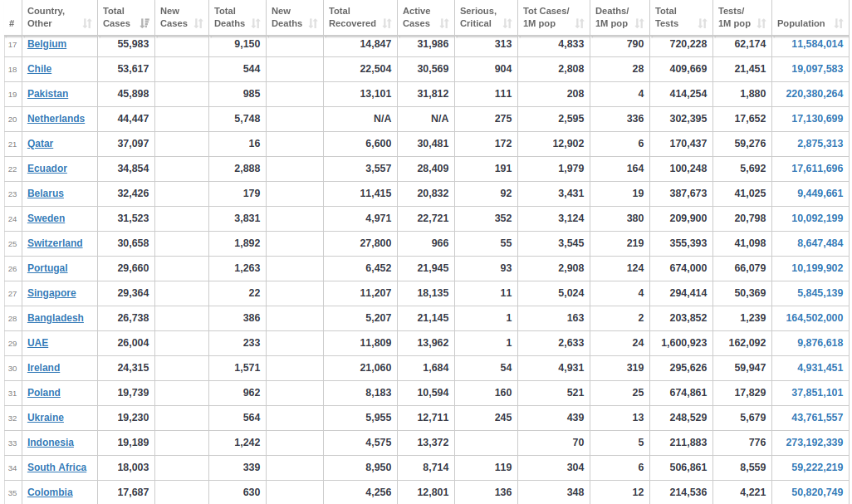Open Colombia population link 50,820,749
Screen dimensions: 852x504
pyautogui.click(x=817, y=492)
